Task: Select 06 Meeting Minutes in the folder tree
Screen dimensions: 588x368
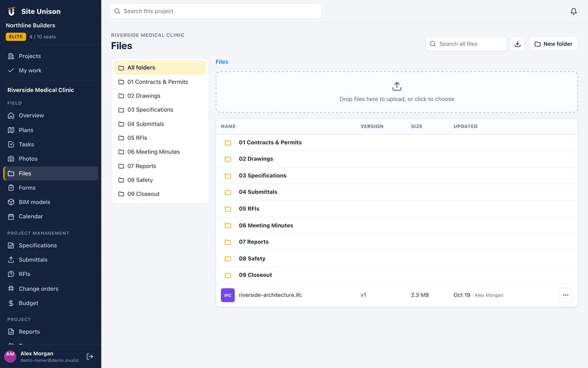Action: click(160, 152)
